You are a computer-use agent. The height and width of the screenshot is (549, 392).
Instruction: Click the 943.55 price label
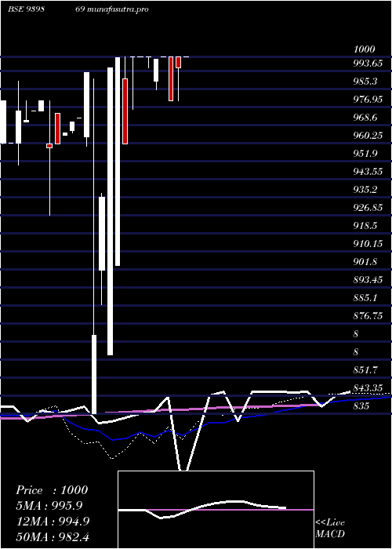[368, 171]
